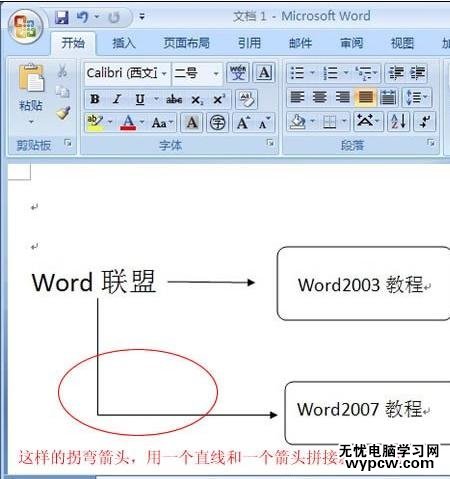The width and height of the screenshot is (450, 479).
Task: Open the highlight color dropdown arrow
Action: 110,122
